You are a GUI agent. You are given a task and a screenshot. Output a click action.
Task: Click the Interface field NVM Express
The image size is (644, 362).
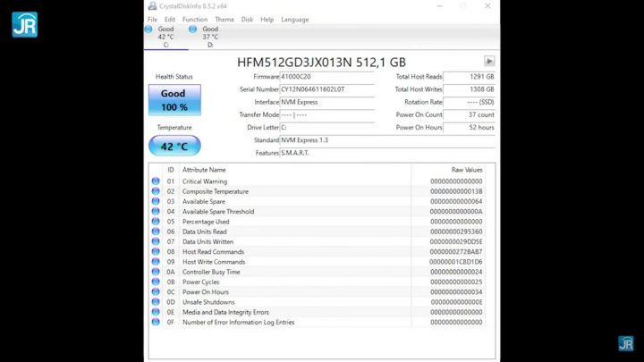tap(327, 102)
